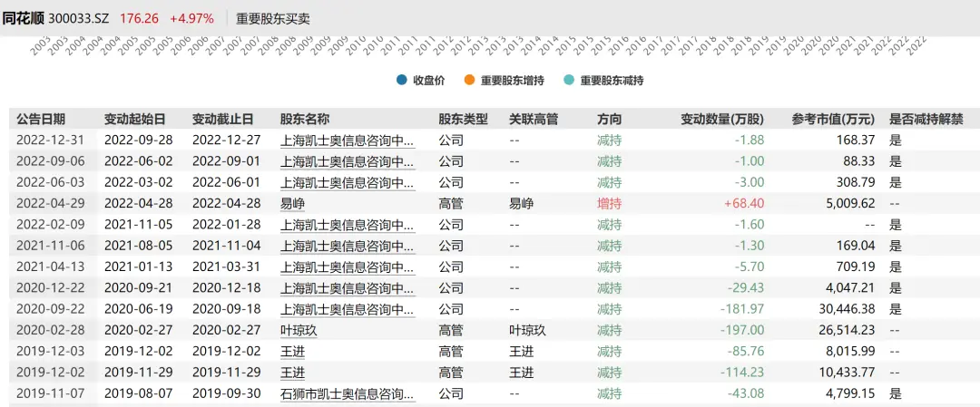980x407 pixels.
Task: Click the 8,015.99 market value cell
Action: [x=849, y=352]
